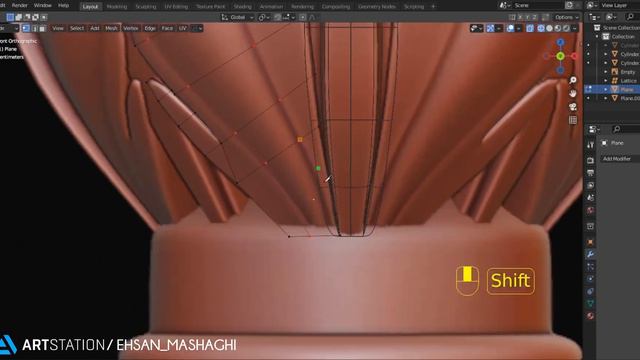
Task: Select material preview viewport shading
Action: coord(558,28)
